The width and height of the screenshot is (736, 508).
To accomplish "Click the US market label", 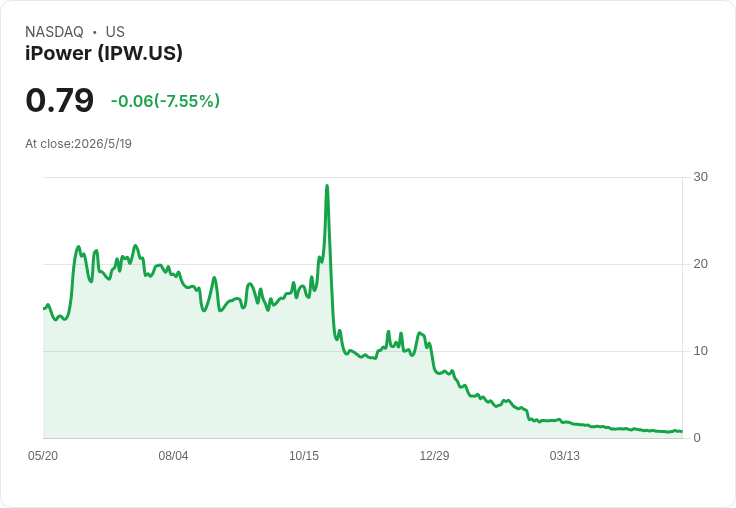I will 115,32.
